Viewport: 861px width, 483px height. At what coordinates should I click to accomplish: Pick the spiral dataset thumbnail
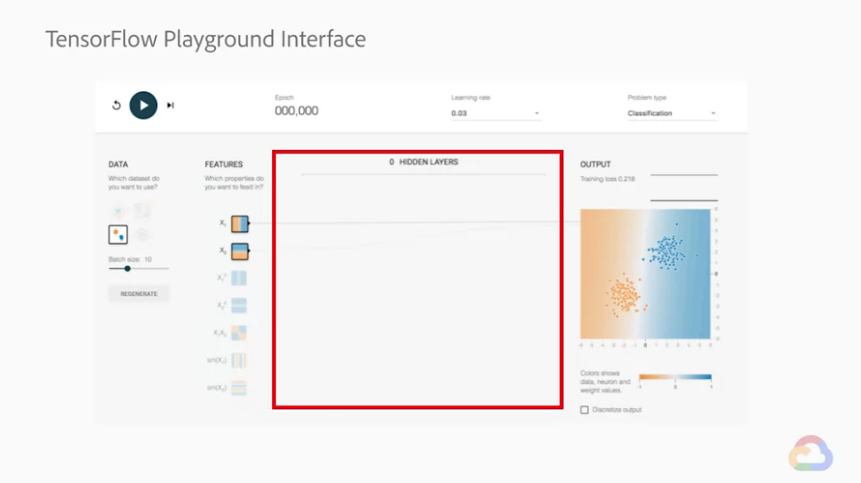point(142,235)
